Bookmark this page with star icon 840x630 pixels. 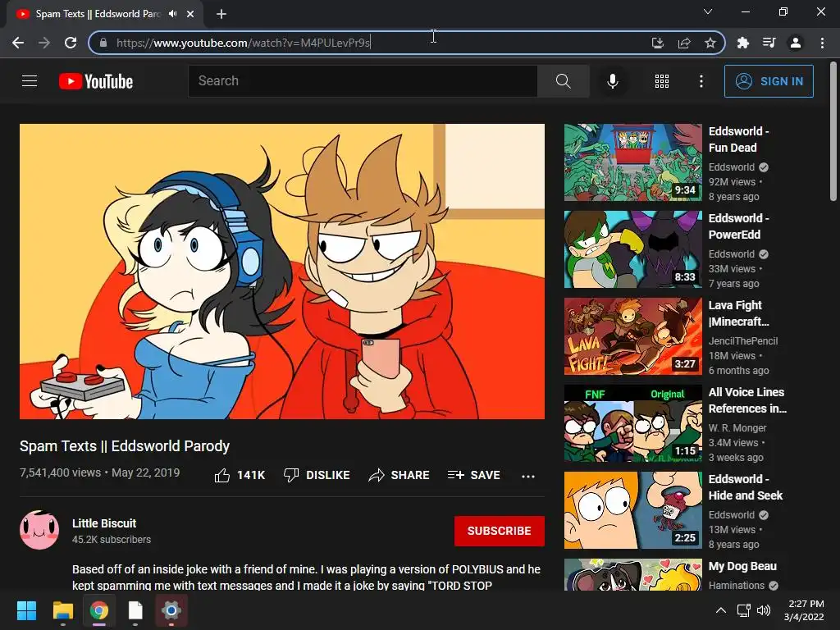710,43
